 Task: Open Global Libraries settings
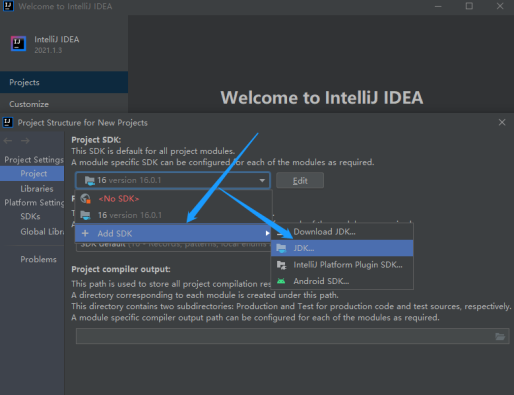[x=42, y=232]
